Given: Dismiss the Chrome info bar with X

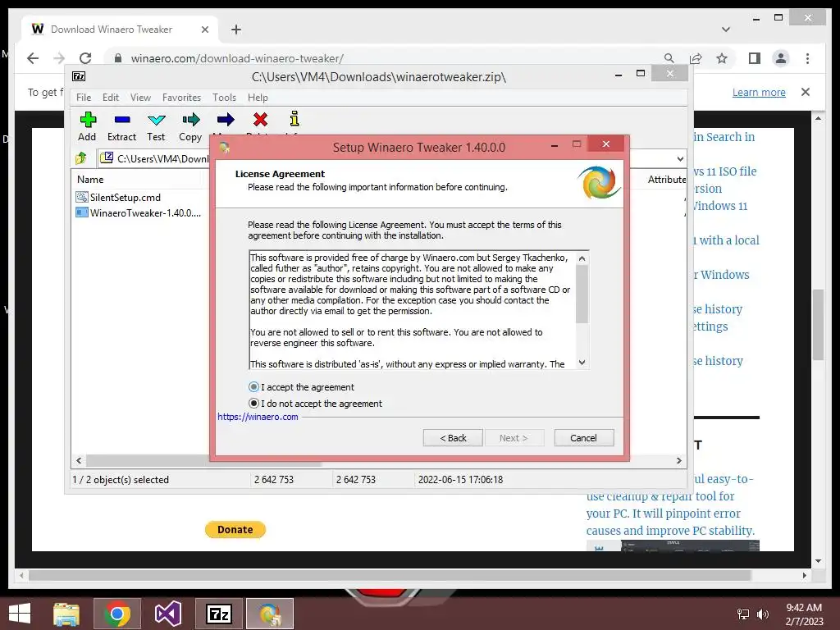Looking at the screenshot, I should click(x=806, y=92).
